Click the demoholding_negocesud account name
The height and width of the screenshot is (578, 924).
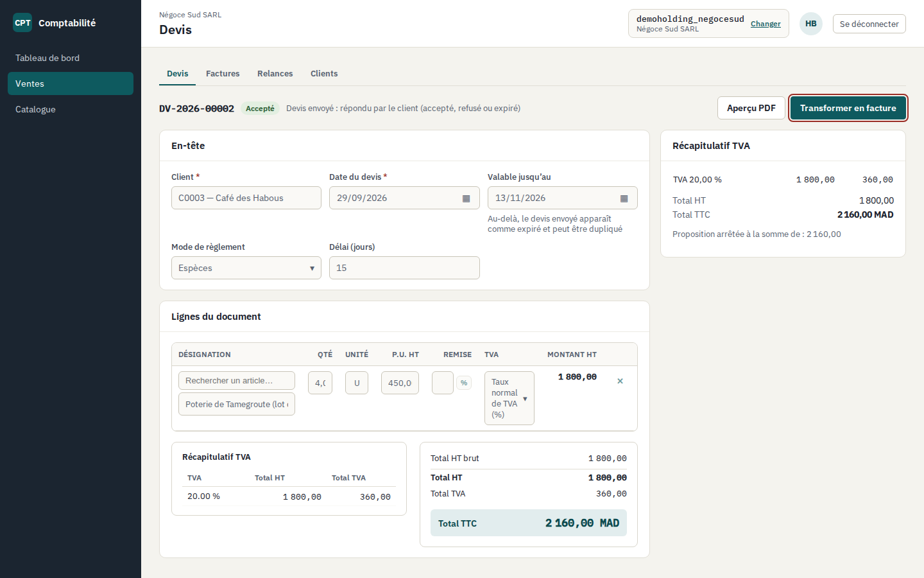690,19
